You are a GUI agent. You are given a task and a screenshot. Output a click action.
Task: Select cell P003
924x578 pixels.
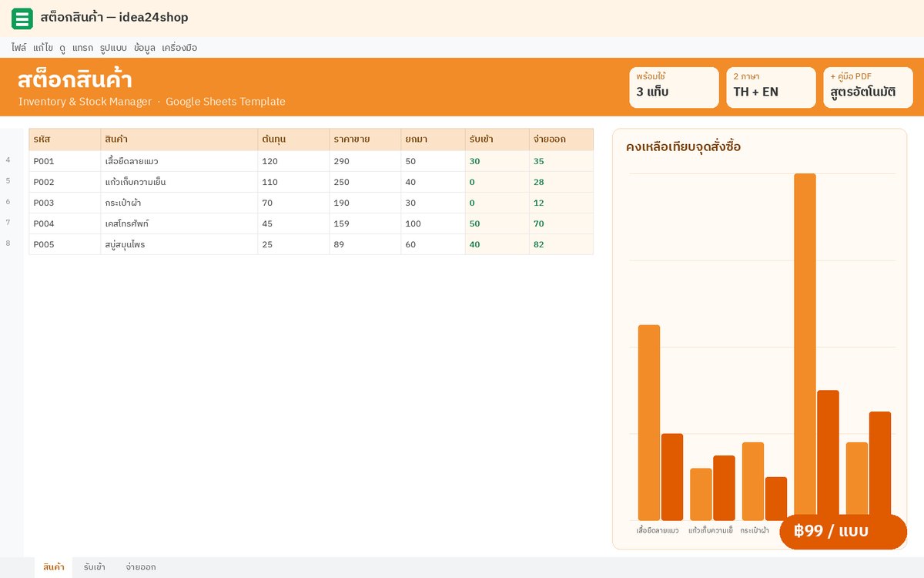click(x=65, y=203)
